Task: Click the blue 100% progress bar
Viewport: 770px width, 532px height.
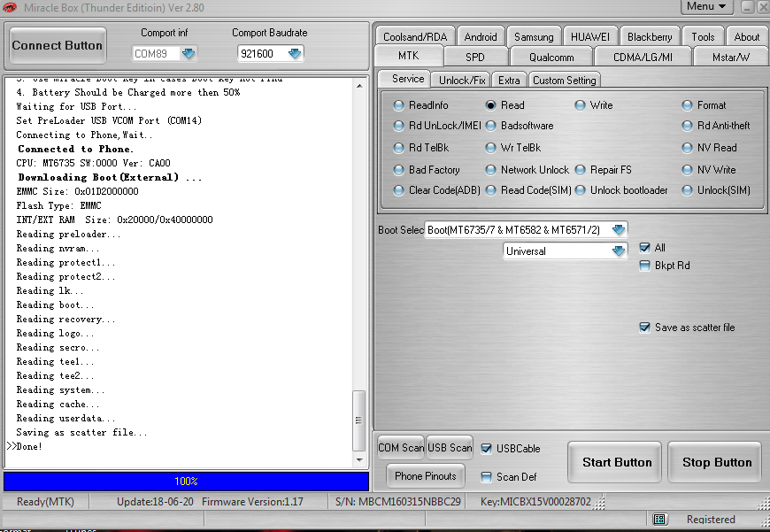Action: click(x=186, y=481)
